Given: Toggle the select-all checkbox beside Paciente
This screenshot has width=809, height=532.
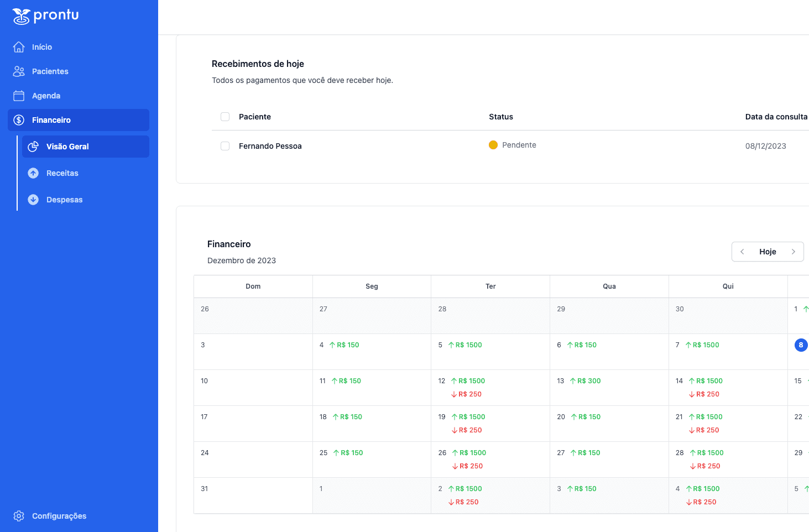Looking at the screenshot, I should tap(225, 117).
